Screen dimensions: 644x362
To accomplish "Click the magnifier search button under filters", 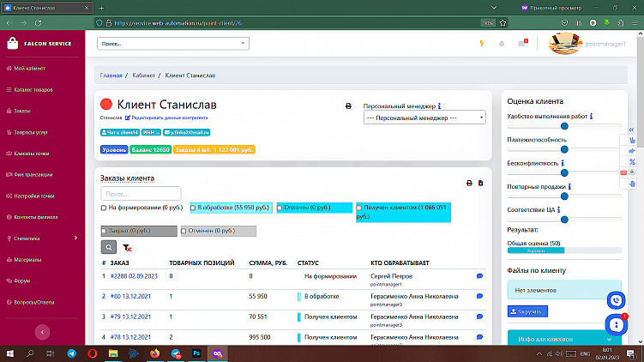I will coord(108,247).
